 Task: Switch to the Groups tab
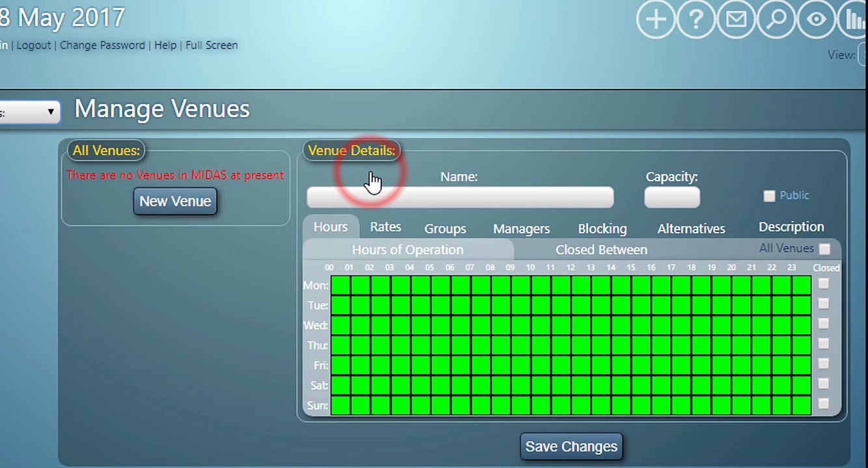[445, 229]
